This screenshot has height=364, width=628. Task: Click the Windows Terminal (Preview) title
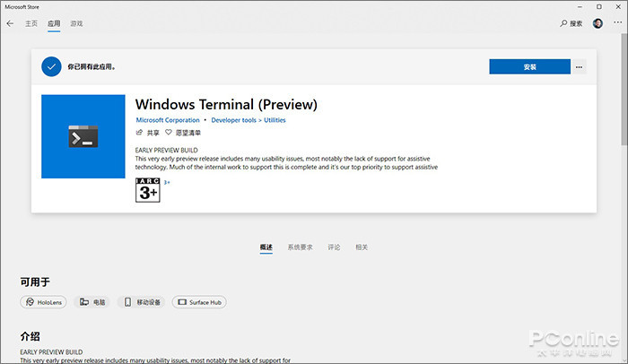(x=226, y=105)
